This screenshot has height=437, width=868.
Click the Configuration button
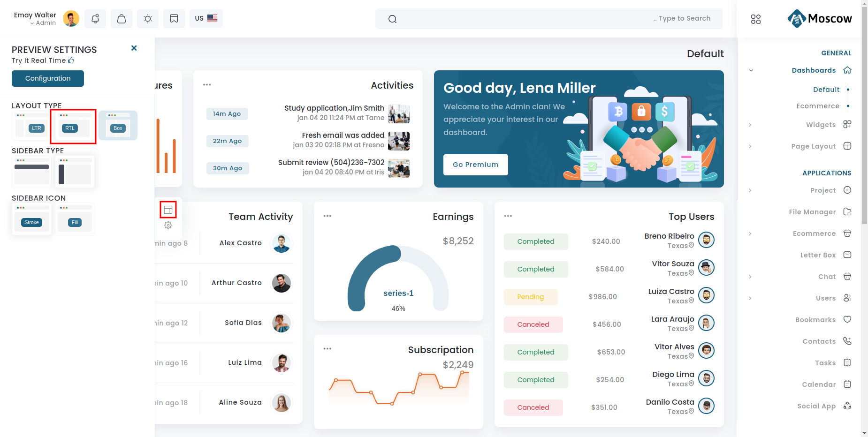(x=48, y=78)
